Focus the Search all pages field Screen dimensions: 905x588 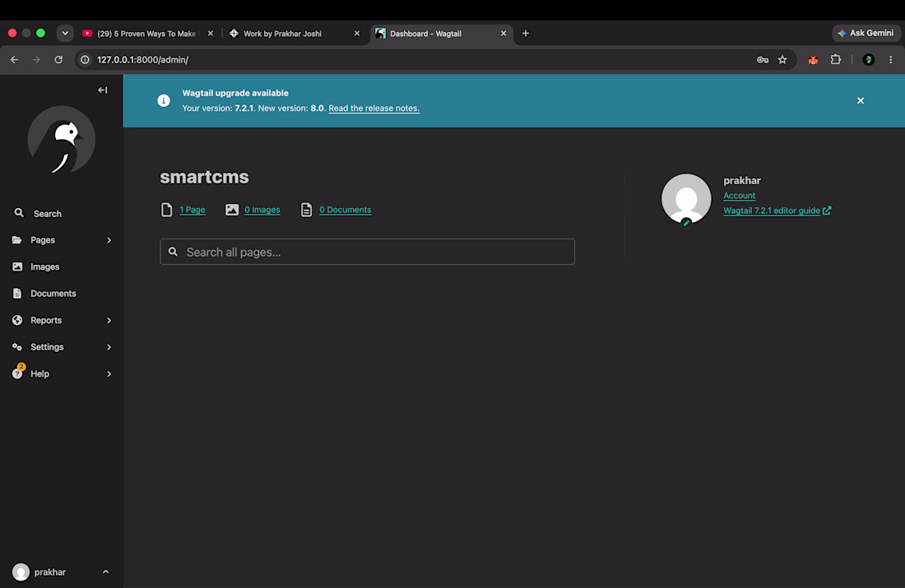[x=367, y=252]
